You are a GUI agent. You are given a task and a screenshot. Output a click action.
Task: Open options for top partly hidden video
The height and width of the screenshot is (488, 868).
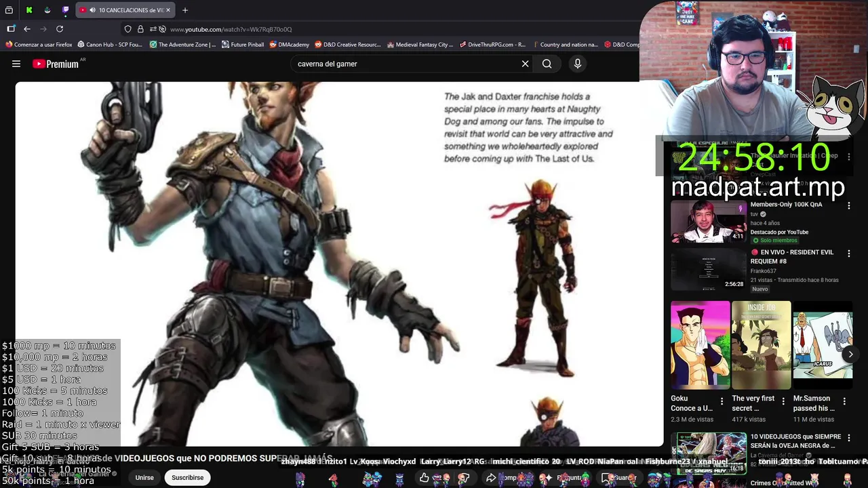click(x=849, y=157)
